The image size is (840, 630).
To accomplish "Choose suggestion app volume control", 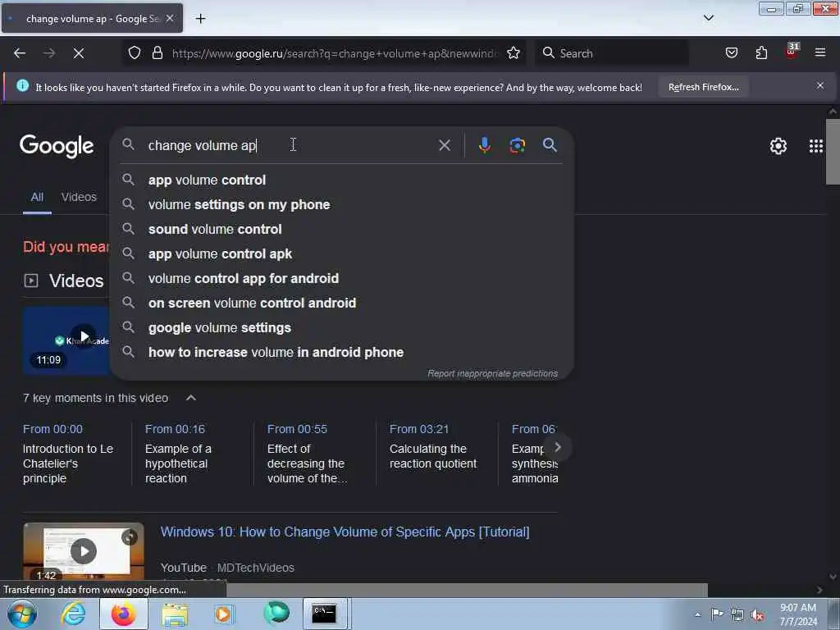I will (342, 180).
